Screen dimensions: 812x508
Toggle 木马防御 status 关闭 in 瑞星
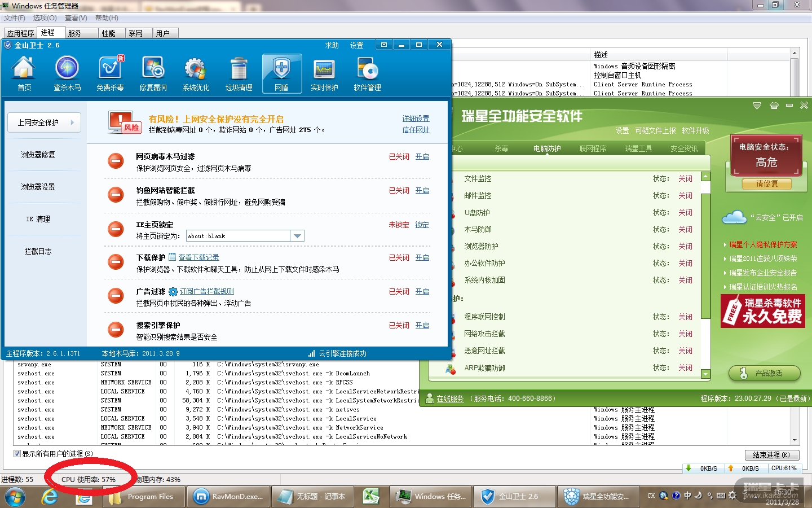[x=686, y=230]
